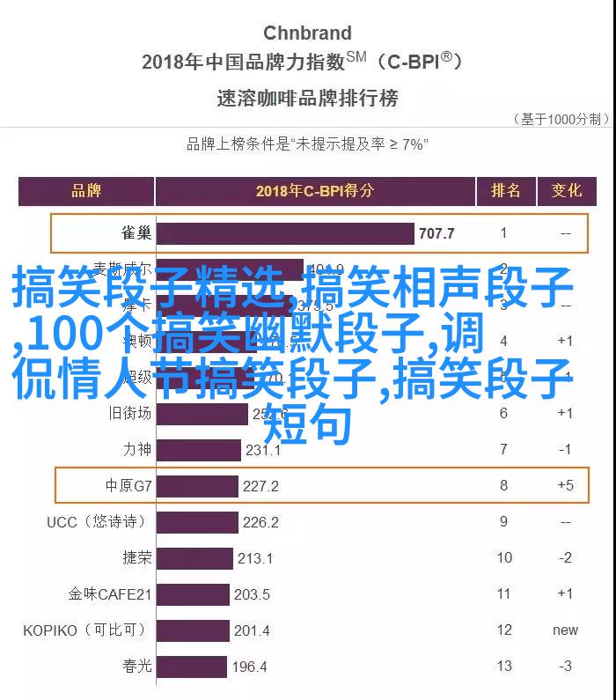Click the 排名 column header
This screenshot has height=700, width=616.
[504, 191]
